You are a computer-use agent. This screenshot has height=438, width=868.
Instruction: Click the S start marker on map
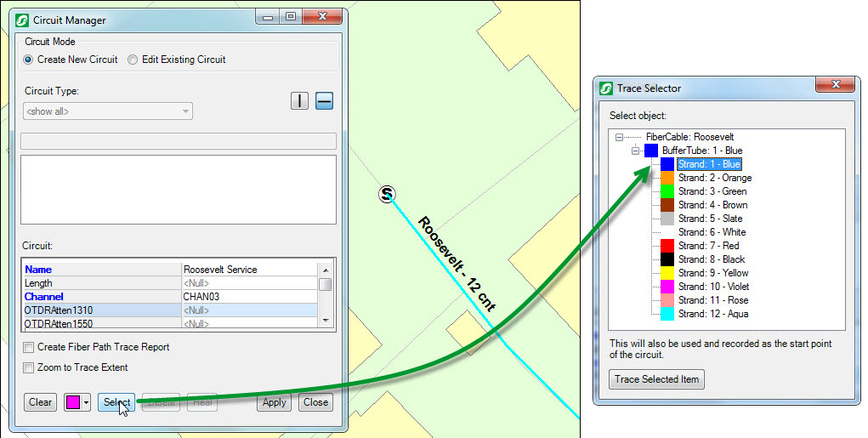click(388, 195)
